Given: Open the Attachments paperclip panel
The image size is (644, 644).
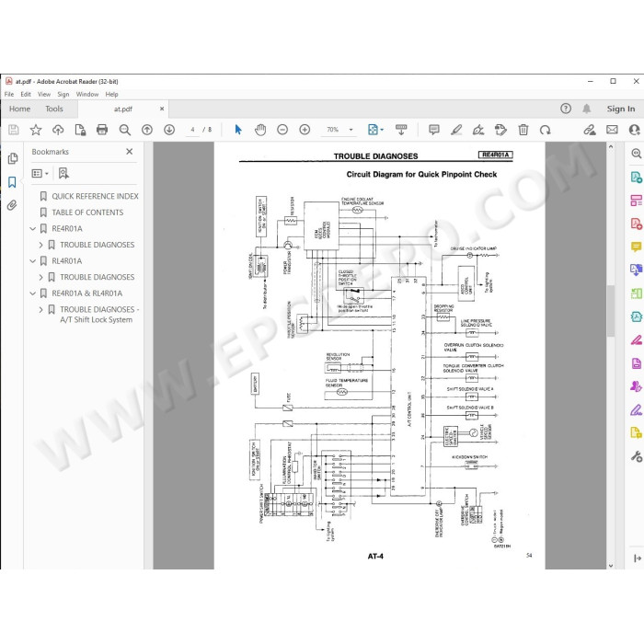Looking at the screenshot, I should [12, 205].
